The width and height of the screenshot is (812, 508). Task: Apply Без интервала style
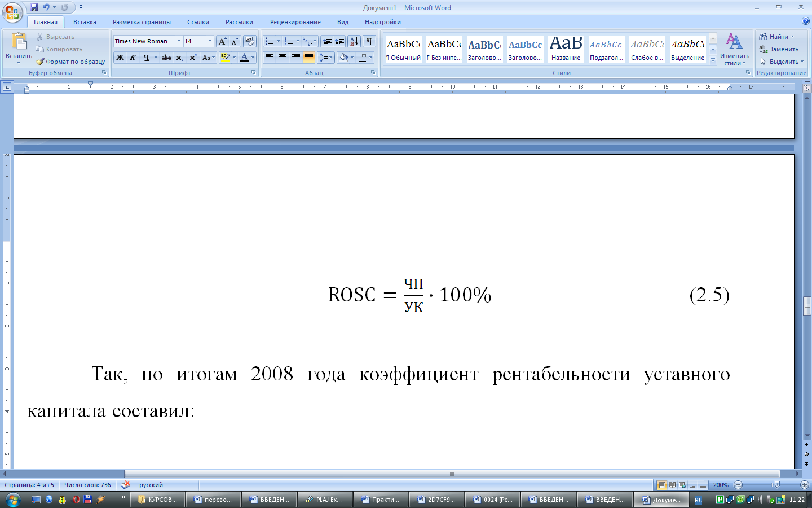pyautogui.click(x=444, y=50)
